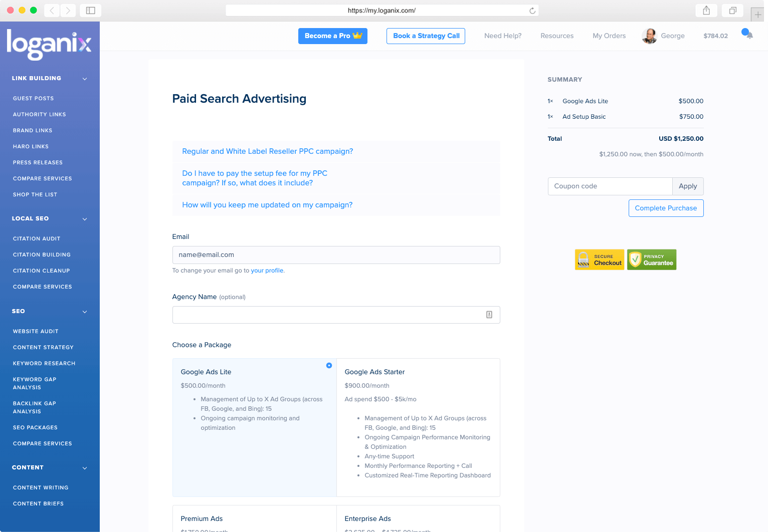Viewport: 768px width, 532px height.
Task: Click the Complete Purchase button
Action: click(x=666, y=208)
